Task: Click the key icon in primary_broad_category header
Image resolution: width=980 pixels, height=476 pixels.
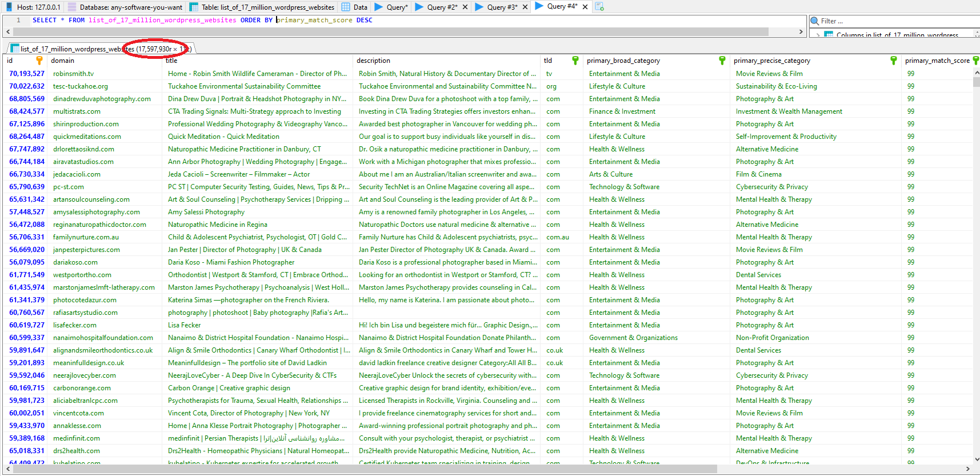Action: tap(722, 61)
